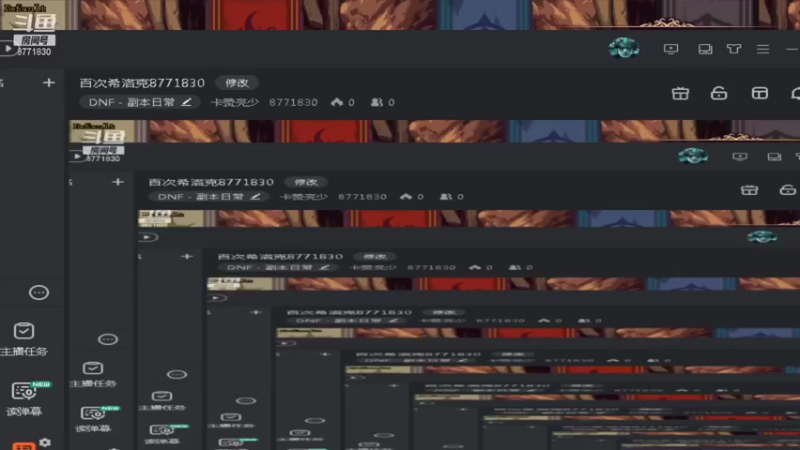Click the three-dots icon in the second nested preview sidebar
800x450 pixels.
[x=177, y=374]
